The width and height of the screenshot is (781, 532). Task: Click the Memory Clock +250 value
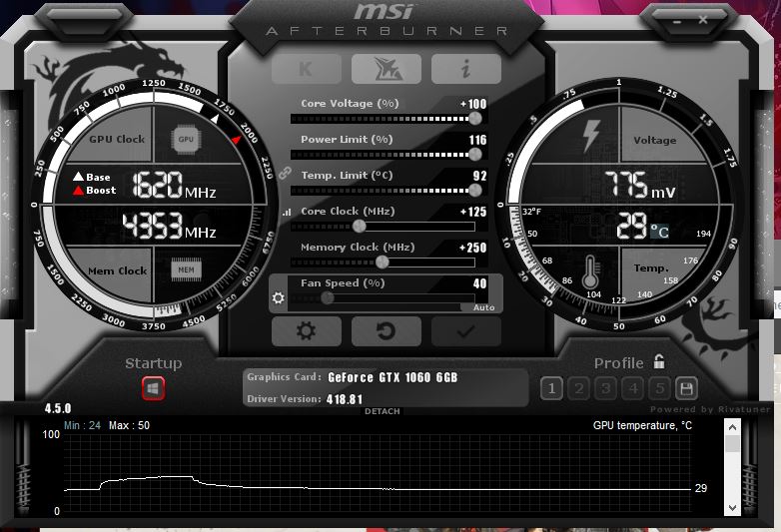click(472, 248)
